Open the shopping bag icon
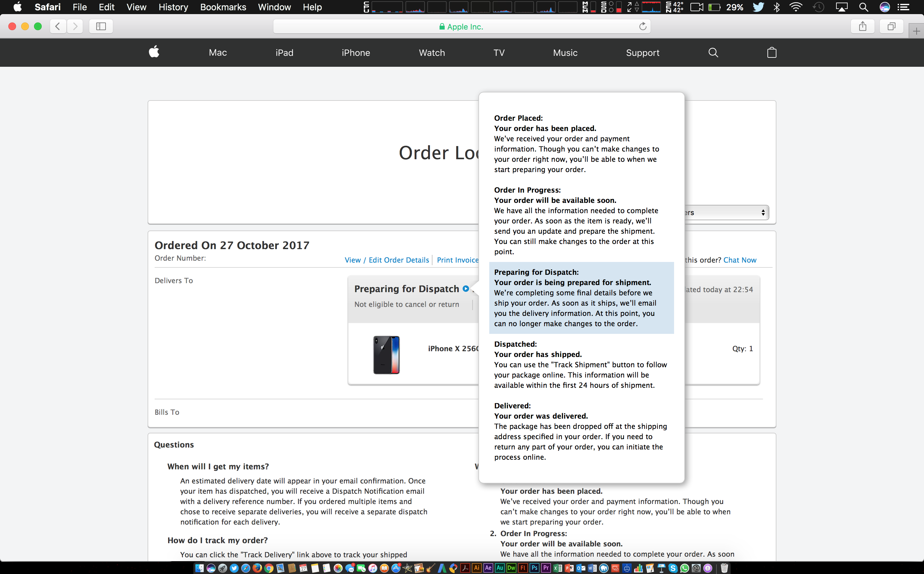The width and height of the screenshot is (924, 574). (x=772, y=52)
